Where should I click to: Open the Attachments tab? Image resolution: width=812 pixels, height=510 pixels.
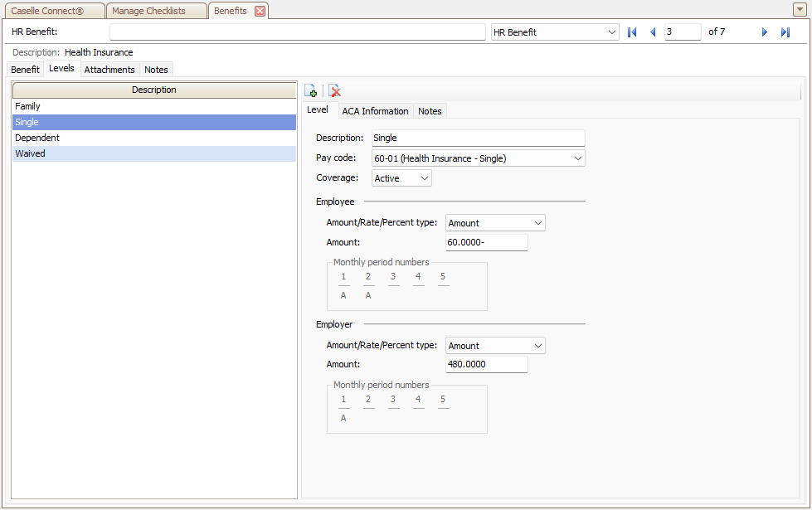[109, 70]
